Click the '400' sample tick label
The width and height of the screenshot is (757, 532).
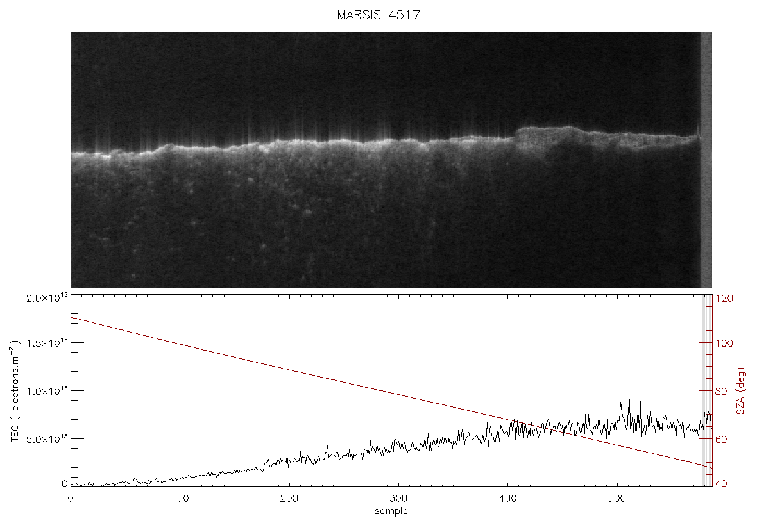[508, 498]
